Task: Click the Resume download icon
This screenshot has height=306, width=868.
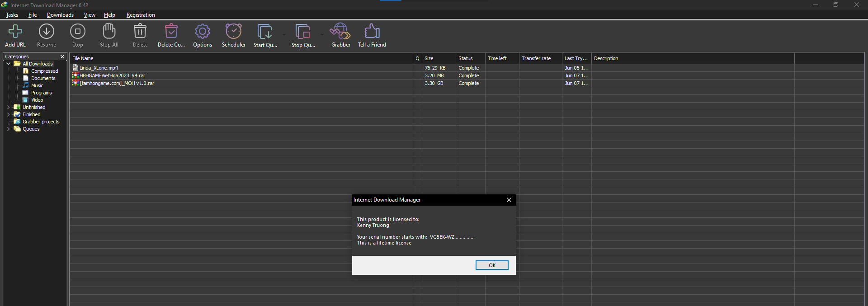Action: (47, 32)
